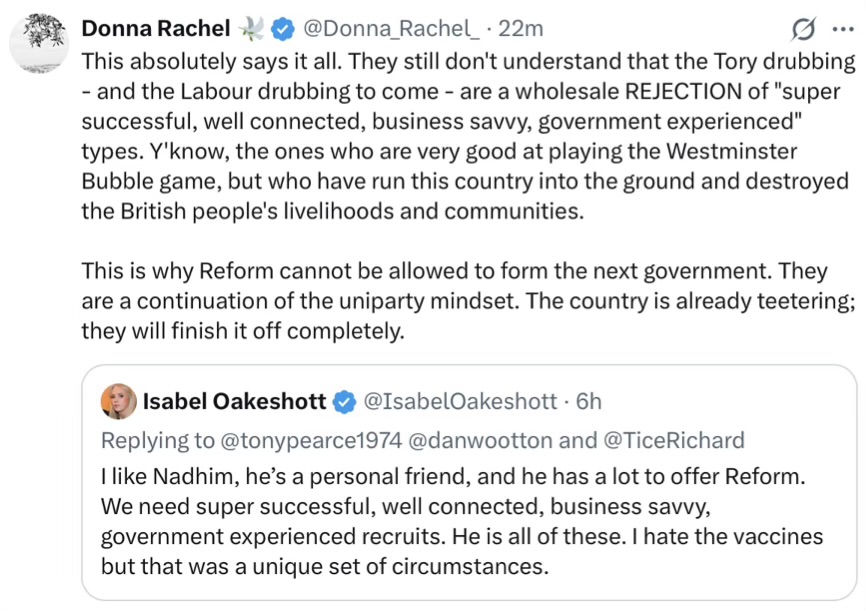
Task: Click the Grok slashed-circle icon
Action: click(802, 29)
